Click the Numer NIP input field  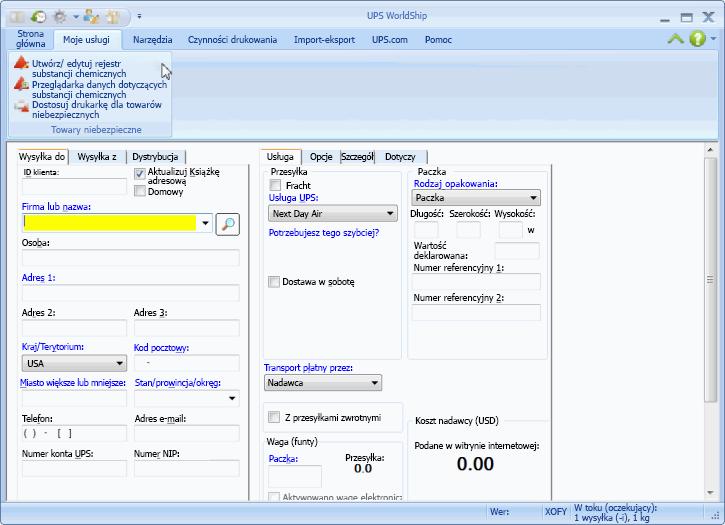click(187, 469)
